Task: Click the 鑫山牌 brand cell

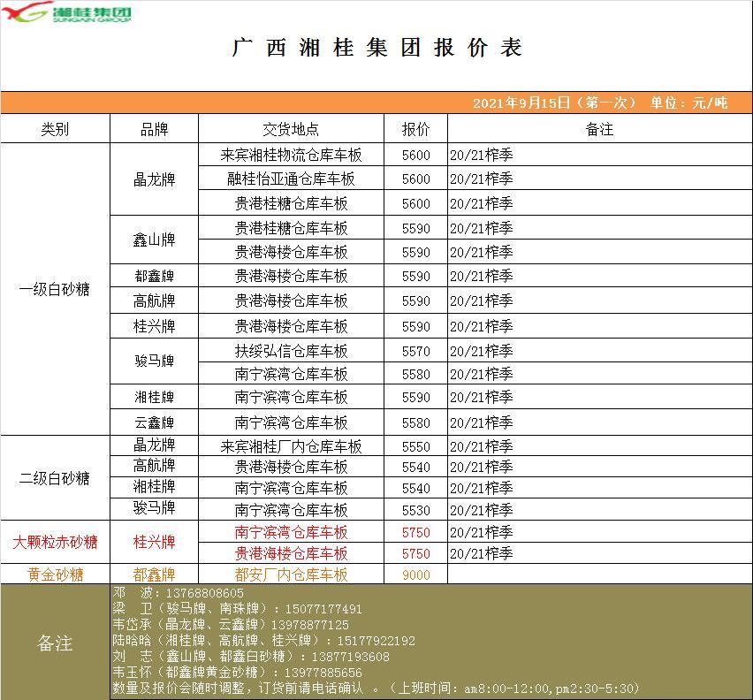Action: [x=154, y=240]
